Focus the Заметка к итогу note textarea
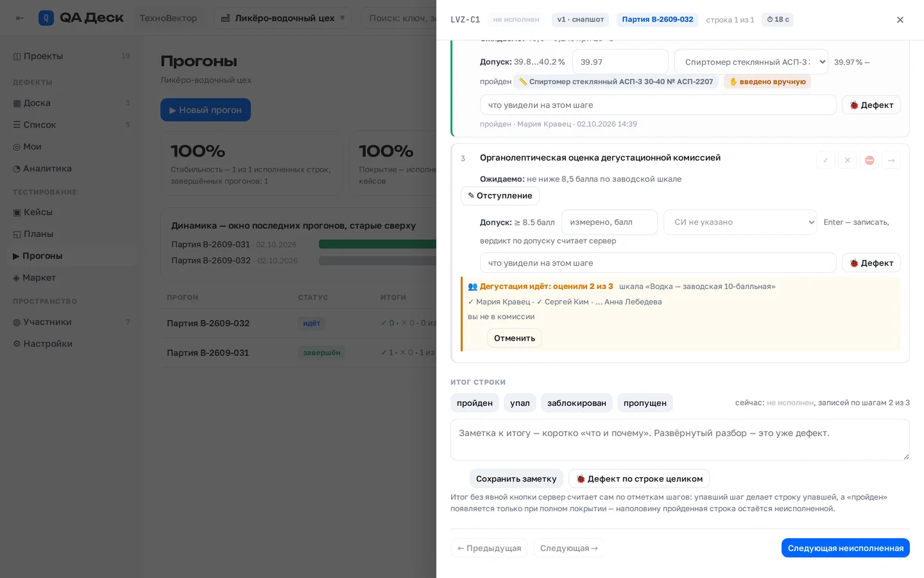This screenshot has width=924, height=578. [680, 440]
